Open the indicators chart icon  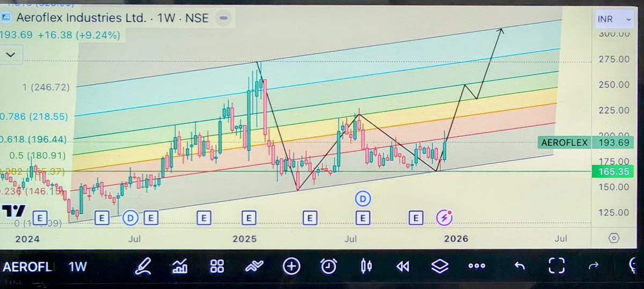(x=179, y=266)
